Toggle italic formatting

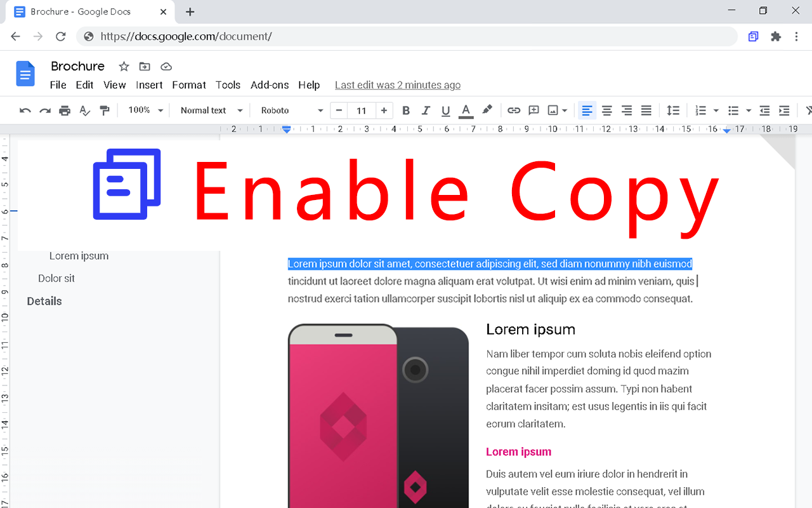pos(426,110)
